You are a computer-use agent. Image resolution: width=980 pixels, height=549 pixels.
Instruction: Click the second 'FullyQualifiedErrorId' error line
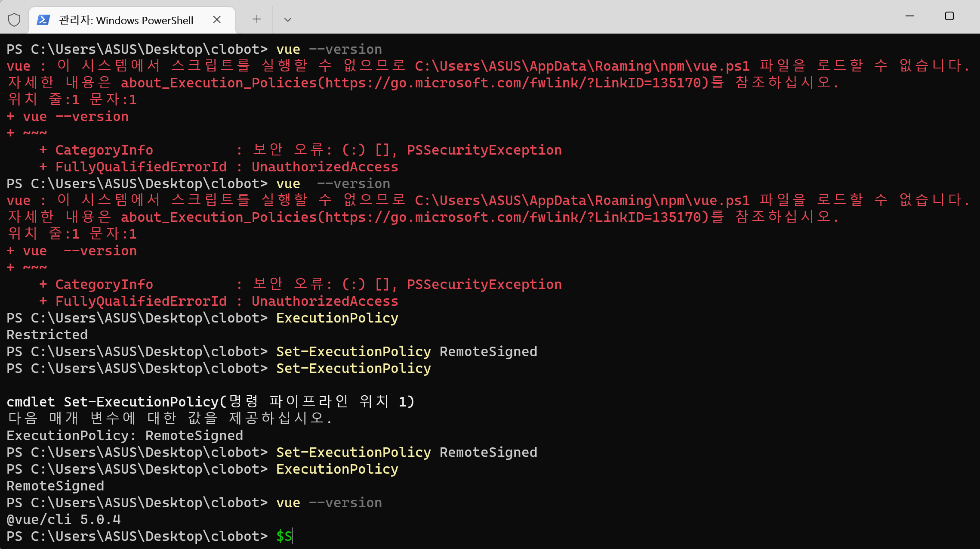click(x=219, y=301)
